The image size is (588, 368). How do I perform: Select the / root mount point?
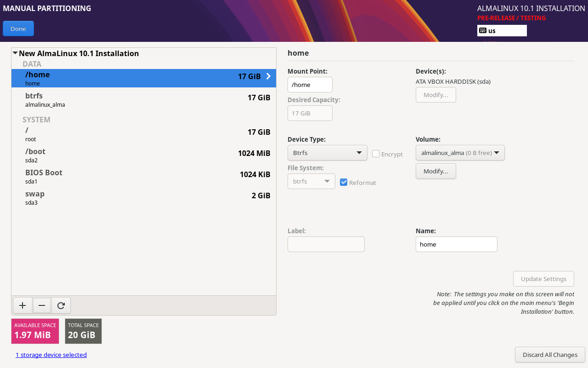coord(143,134)
